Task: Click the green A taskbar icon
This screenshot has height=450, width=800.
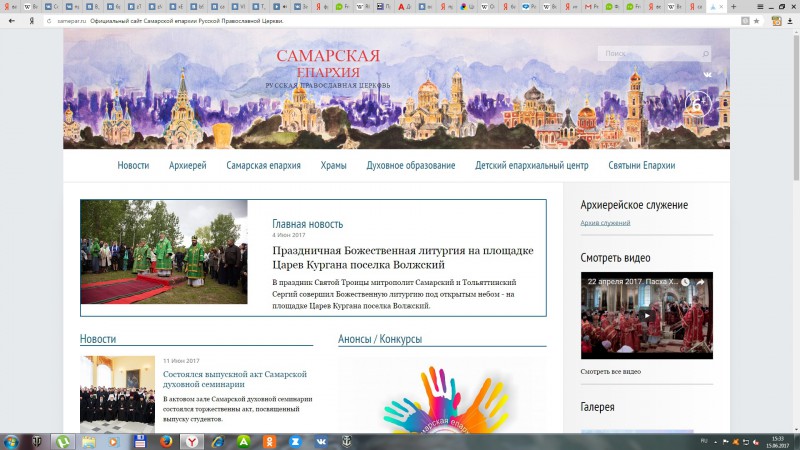Action: click(x=243, y=442)
